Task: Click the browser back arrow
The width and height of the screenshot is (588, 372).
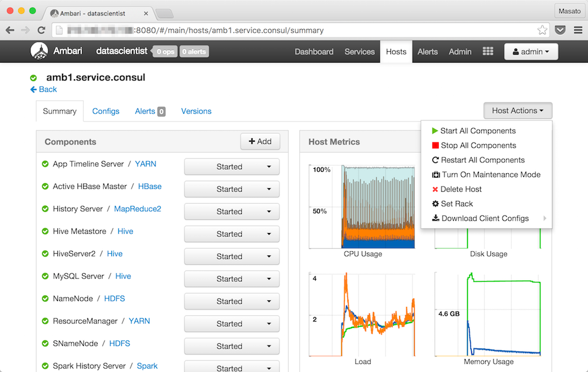Action: click(x=10, y=30)
